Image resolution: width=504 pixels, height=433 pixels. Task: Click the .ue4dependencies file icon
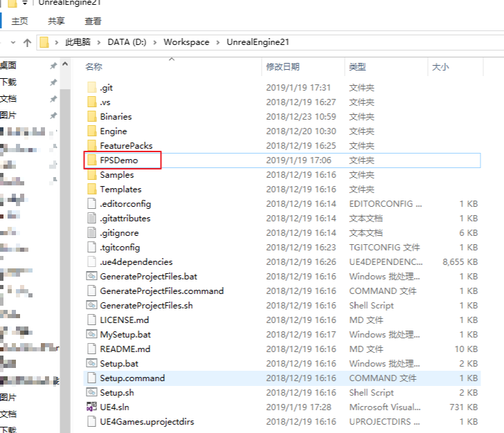click(x=92, y=261)
